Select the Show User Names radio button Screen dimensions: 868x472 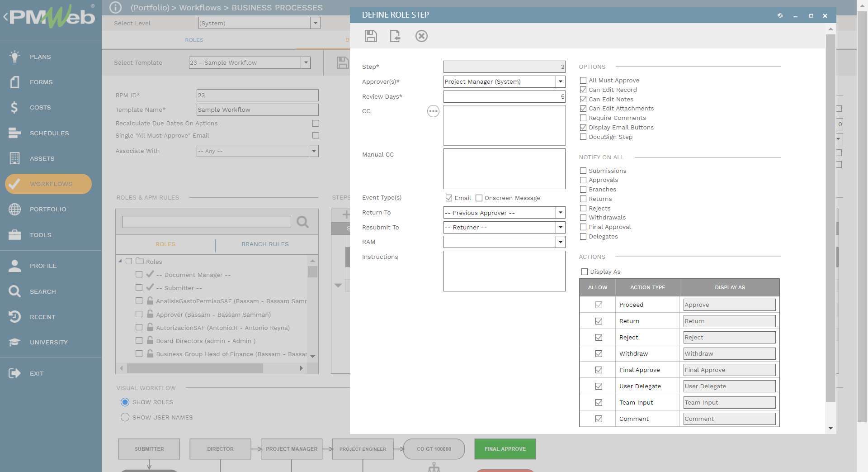click(x=125, y=417)
